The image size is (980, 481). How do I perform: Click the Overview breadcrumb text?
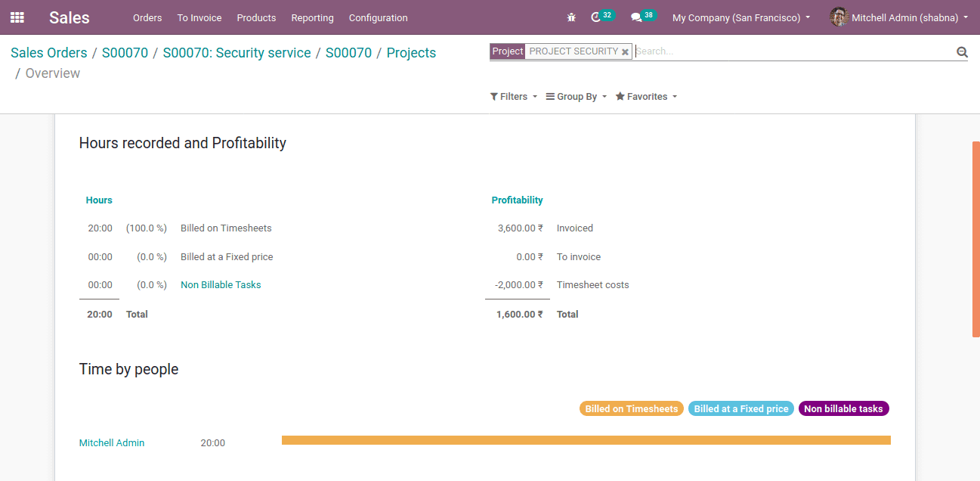pyautogui.click(x=53, y=73)
